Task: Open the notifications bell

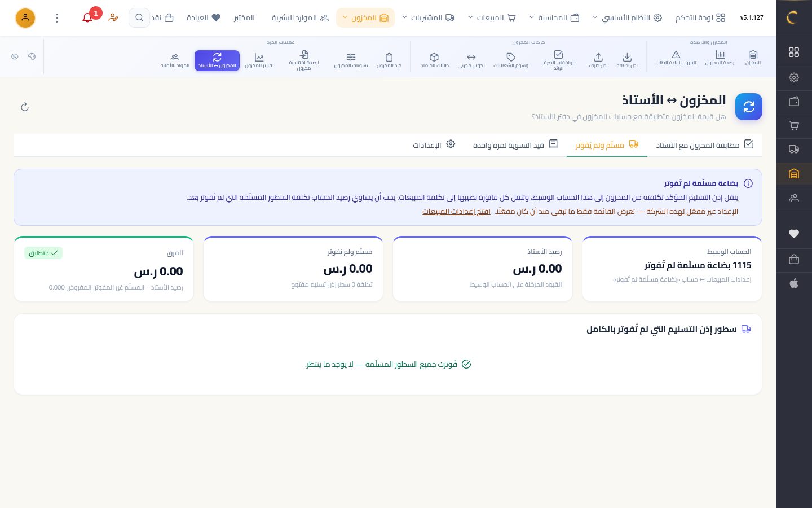Action: pyautogui.click(x=87, y=17)
